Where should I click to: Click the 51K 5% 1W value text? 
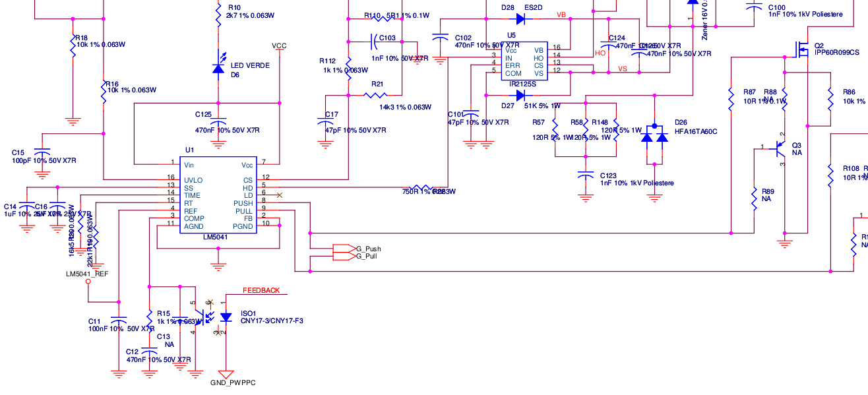(543, 106)
